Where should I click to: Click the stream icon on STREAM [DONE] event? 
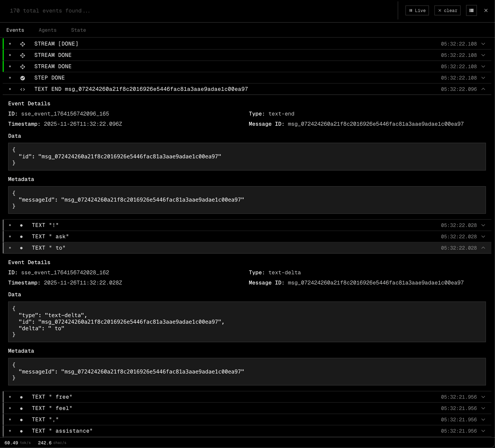coord(23,44)
